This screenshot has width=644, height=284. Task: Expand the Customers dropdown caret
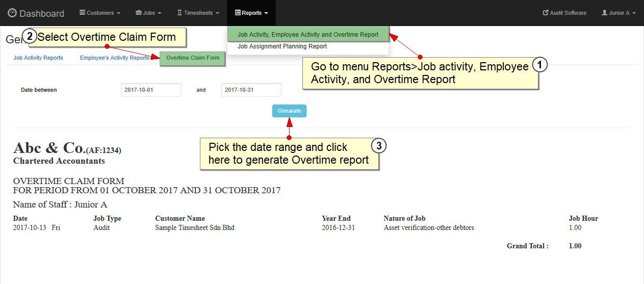click(119, 13)
